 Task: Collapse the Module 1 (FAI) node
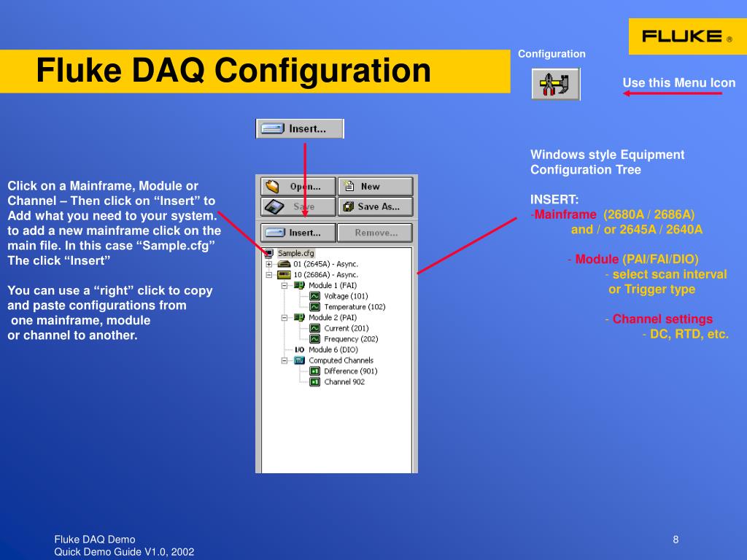(x=285, y=286)
